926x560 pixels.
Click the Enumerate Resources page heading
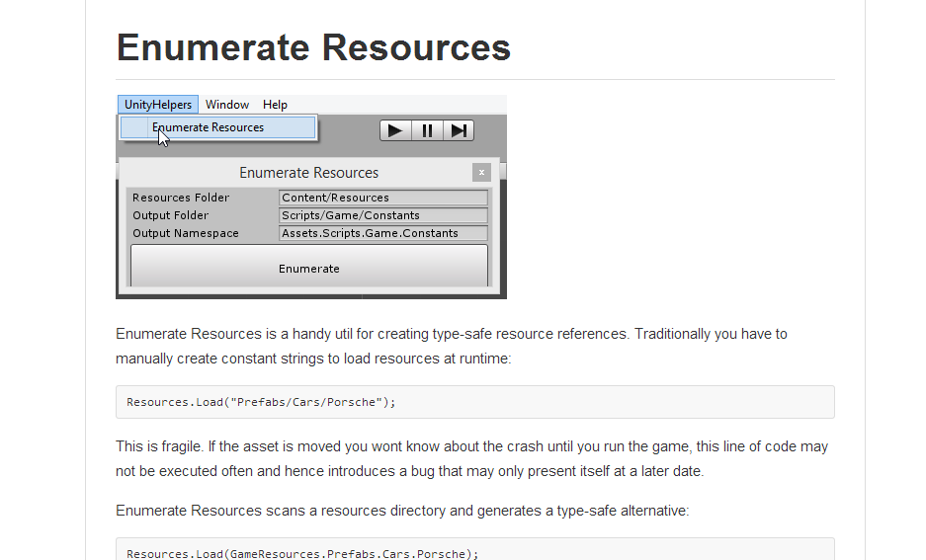(x=313, y=47)
